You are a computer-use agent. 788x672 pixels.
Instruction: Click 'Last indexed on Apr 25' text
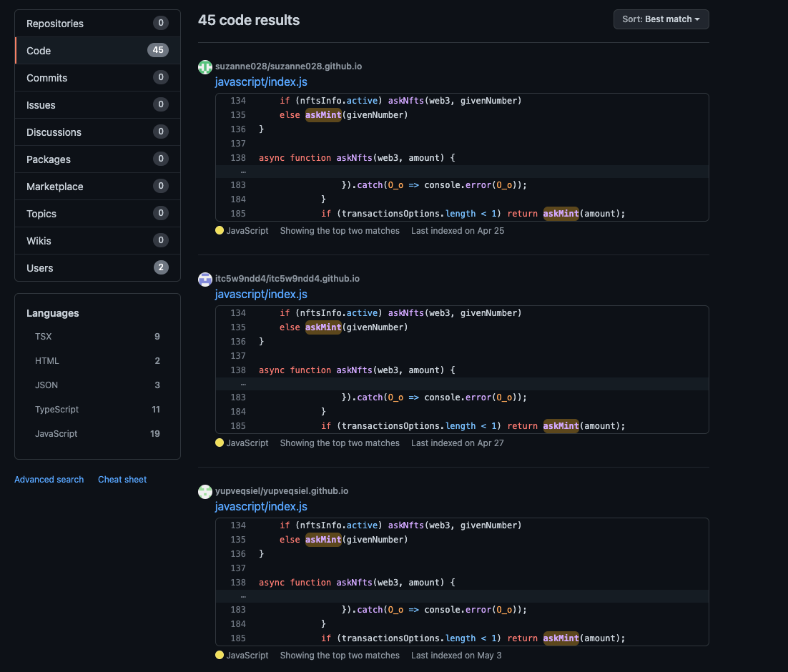(458, 230)
